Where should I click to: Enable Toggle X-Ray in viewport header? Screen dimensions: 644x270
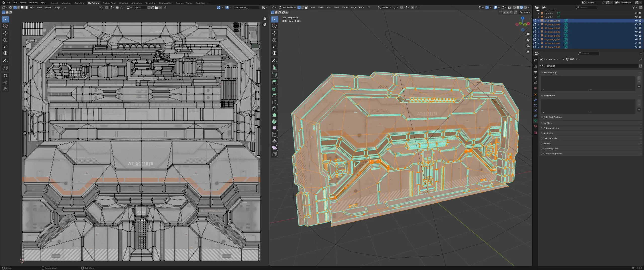click(x=510, y=8)
